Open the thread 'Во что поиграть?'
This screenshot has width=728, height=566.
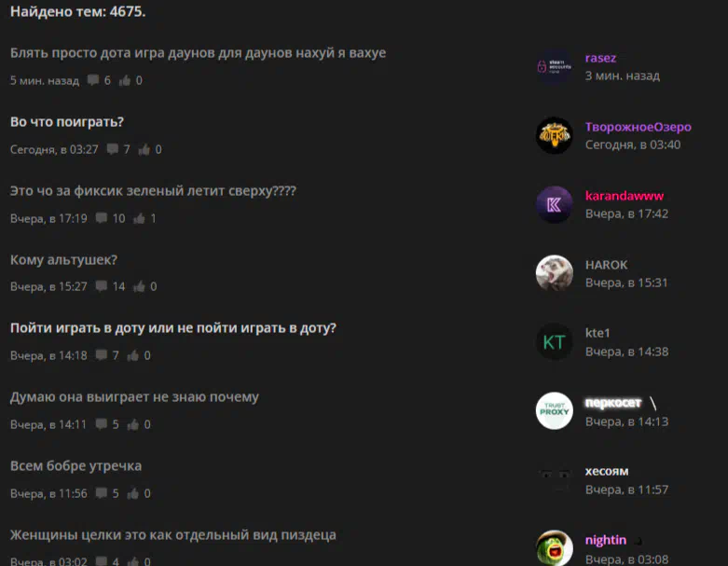pos(67,122)
